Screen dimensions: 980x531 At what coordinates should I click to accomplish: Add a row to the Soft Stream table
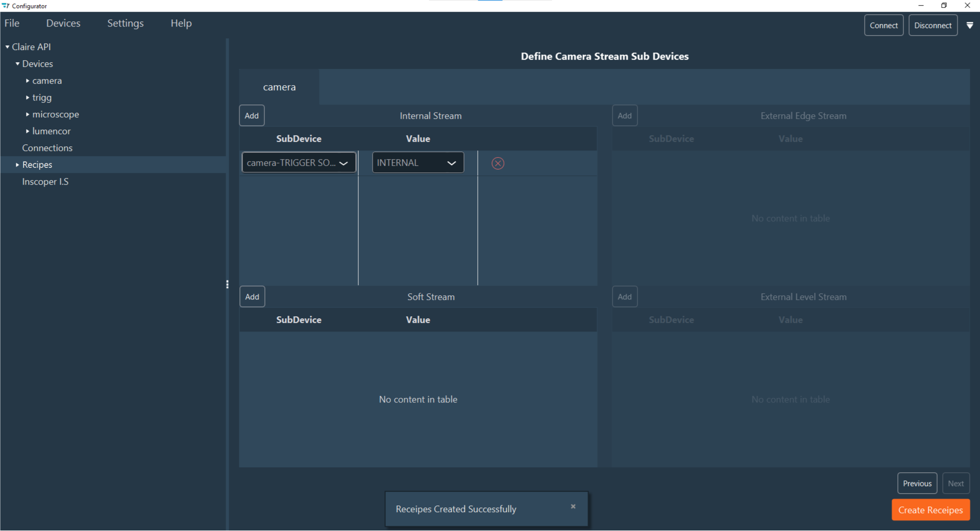pos(252,297)
